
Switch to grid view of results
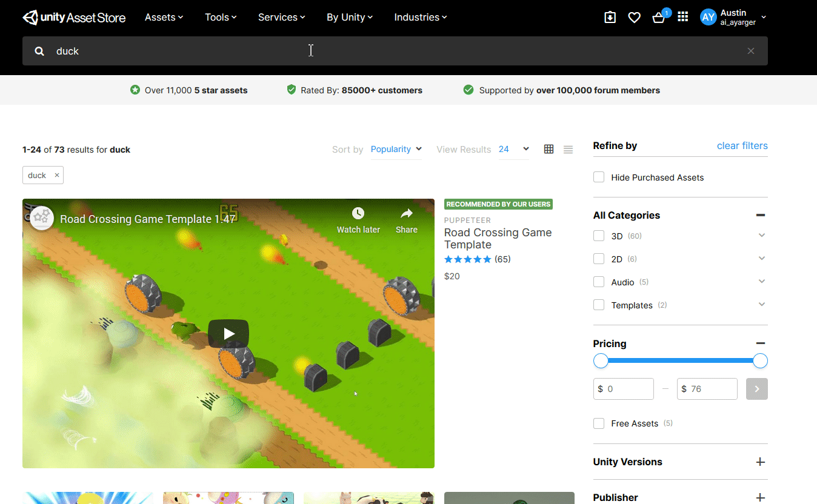[549, 149]
